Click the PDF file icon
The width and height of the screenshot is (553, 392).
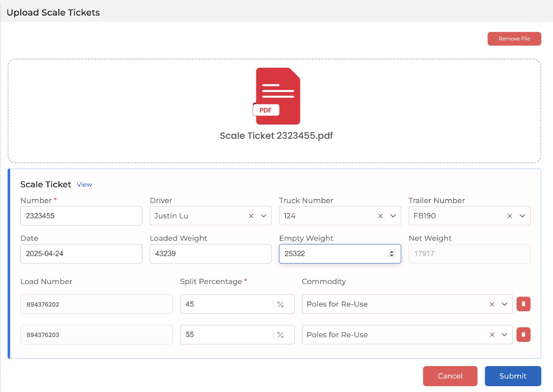(277, 96)
